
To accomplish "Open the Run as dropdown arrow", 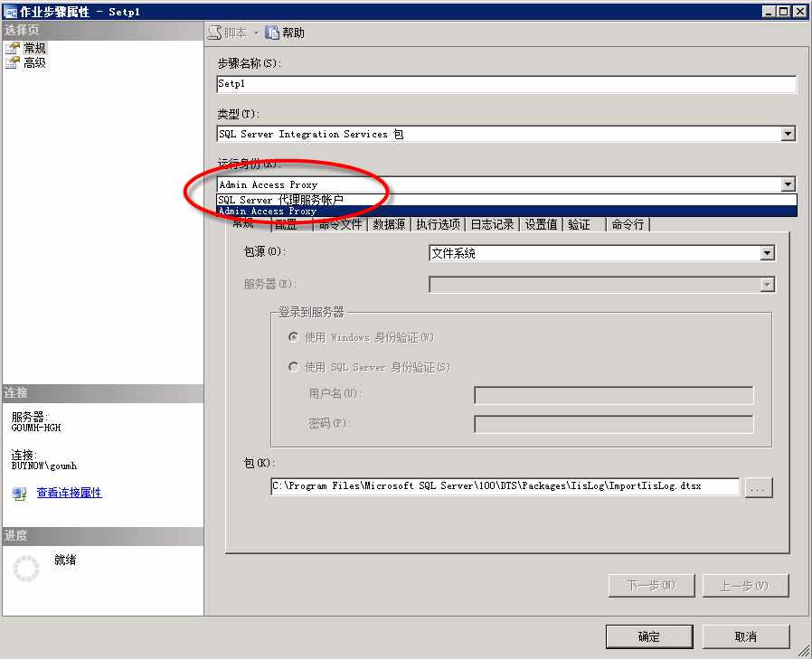I will (788, 184).
